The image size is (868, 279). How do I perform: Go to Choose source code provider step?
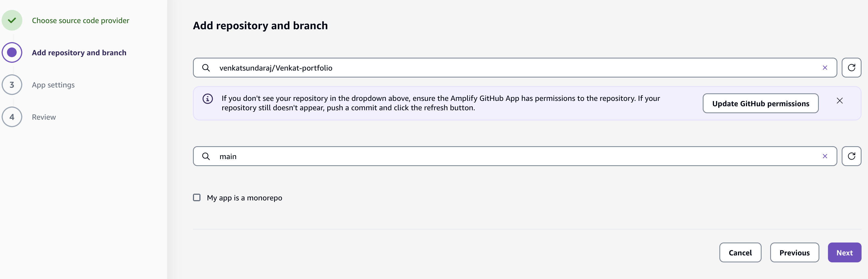pyautogui.click(x=81, y=21)
